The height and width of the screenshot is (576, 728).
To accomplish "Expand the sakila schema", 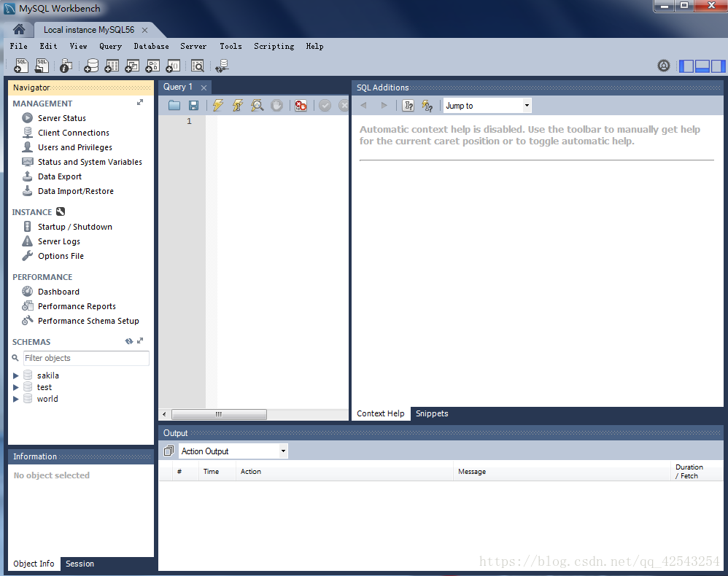I will point(16,375).
